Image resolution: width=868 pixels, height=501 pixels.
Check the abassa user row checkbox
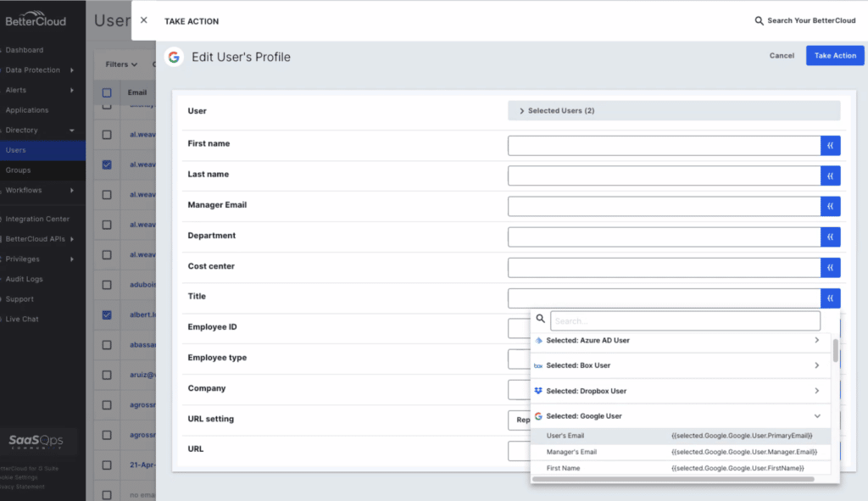[107, 345]
